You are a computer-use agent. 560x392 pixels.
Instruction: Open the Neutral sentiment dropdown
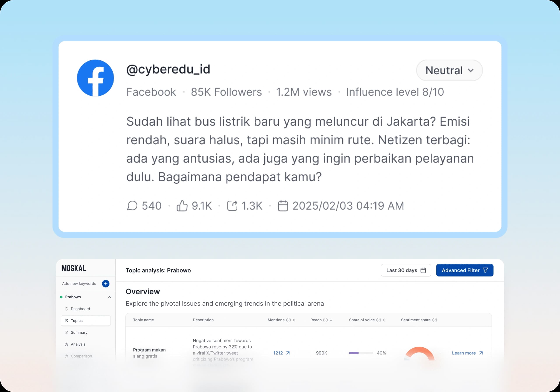[x=449, y=70]
